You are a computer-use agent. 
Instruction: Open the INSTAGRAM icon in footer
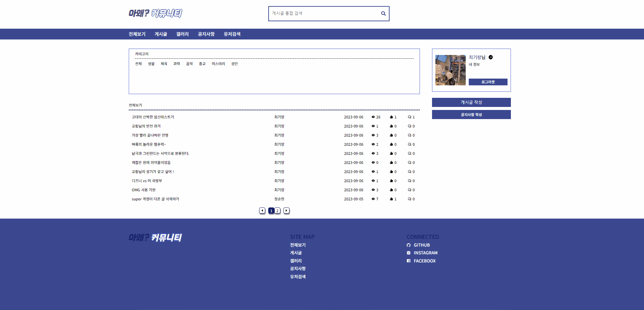(x=408, y=253)
